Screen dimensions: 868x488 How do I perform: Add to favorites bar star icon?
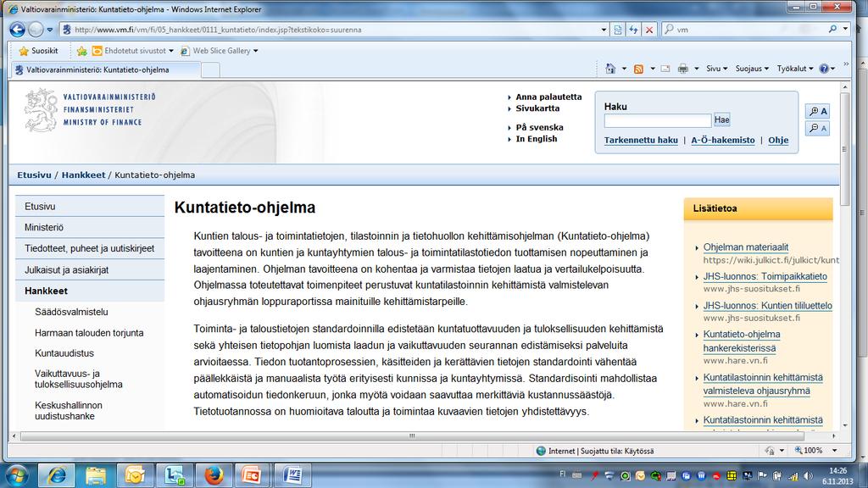pos(82,51)
